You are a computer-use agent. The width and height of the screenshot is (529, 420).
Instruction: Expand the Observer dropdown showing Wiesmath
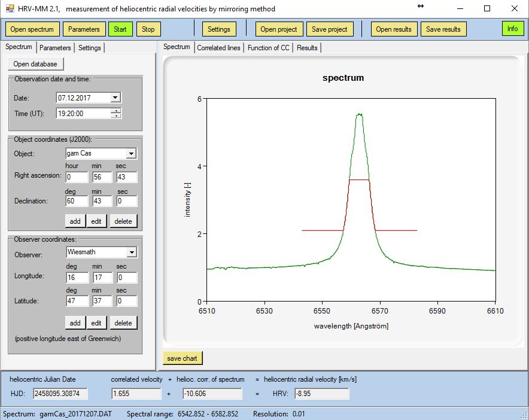[132, 252]
